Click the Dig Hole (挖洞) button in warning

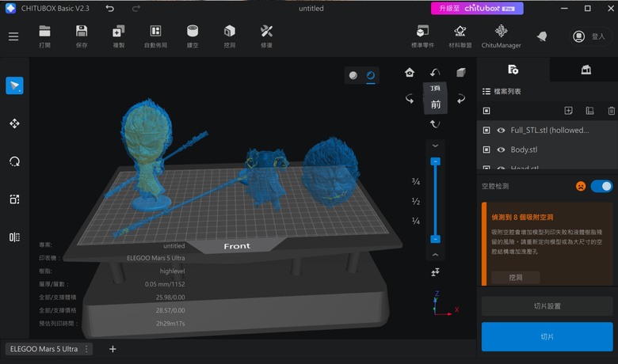pyautogui.click(x=516, y=278)
